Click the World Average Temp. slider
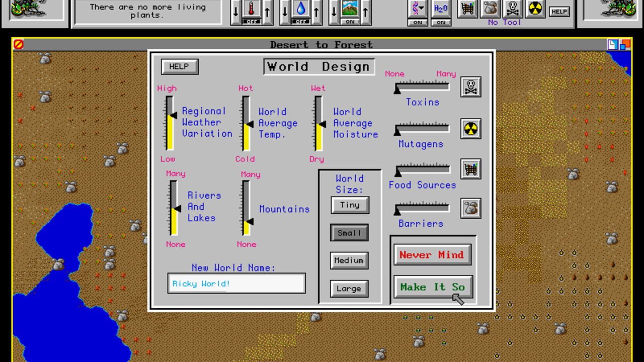Screen dimensions: 644x362 (246, 124)
